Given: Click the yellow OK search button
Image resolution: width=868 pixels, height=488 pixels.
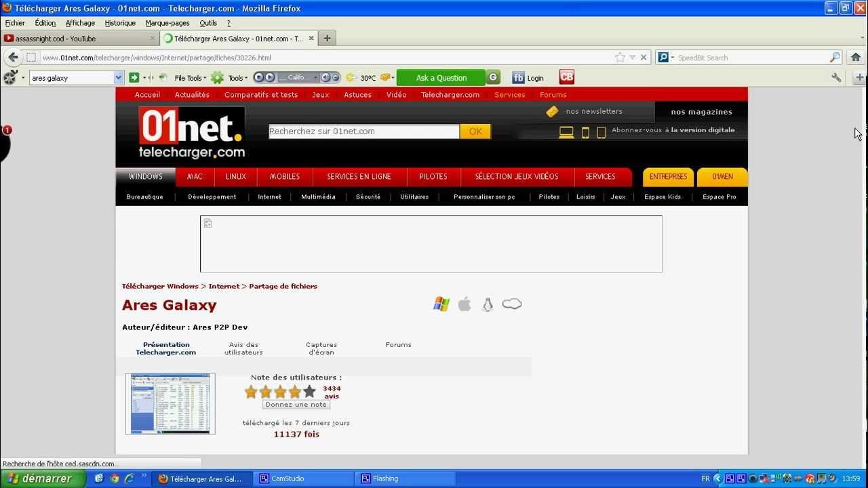Looking at the screenshot, I should click(475, 131).
